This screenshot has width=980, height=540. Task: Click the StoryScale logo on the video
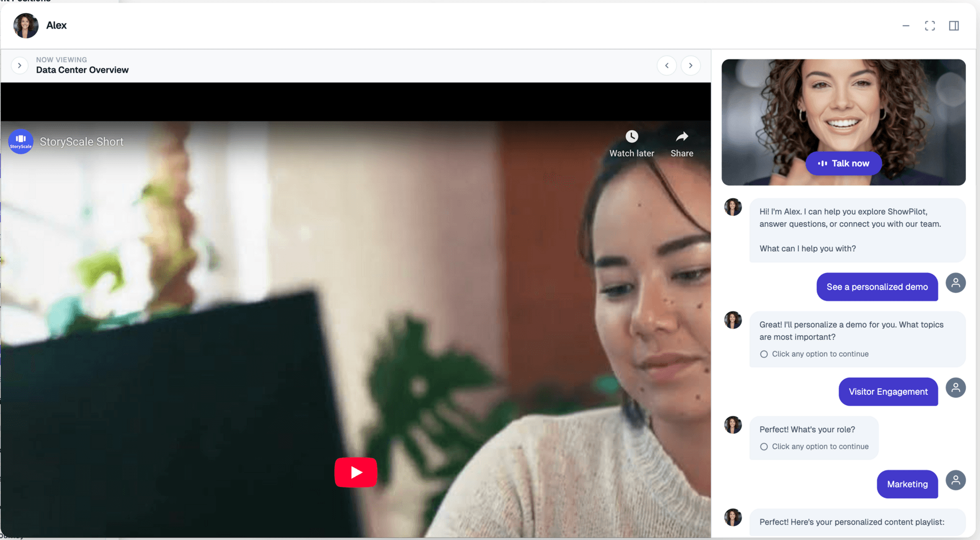(20, 142)
